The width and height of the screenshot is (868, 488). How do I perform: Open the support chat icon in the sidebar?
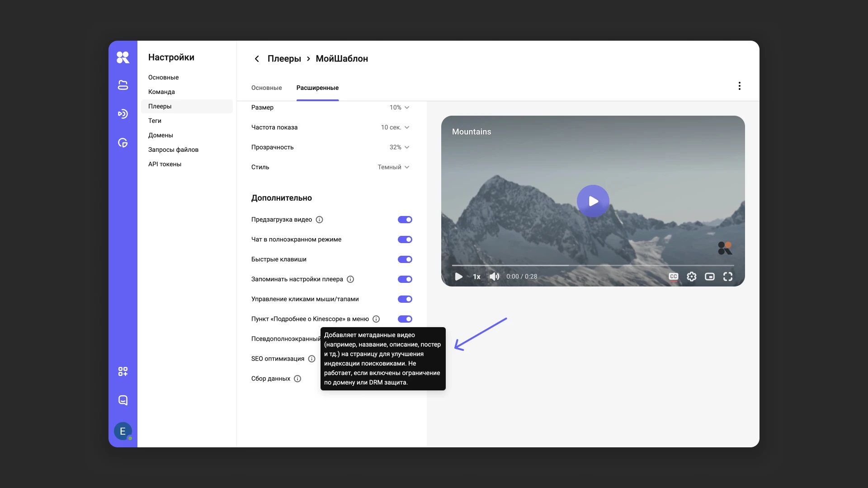click(x=123, y=400)
